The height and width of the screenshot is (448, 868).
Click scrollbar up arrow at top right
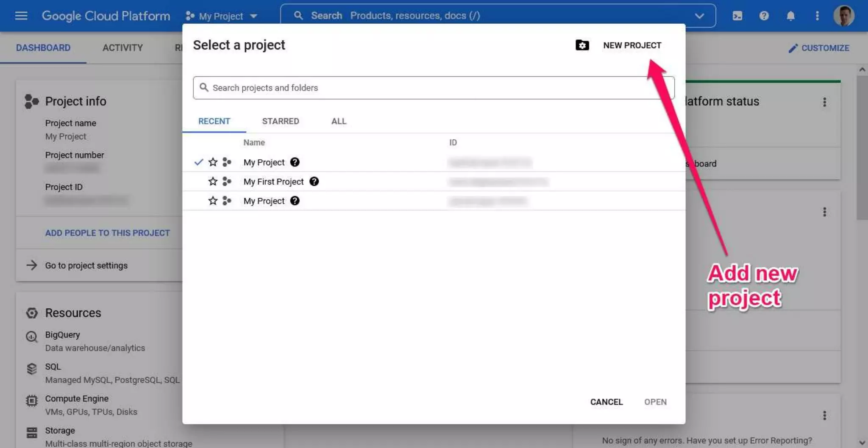(x=862, y=69)
